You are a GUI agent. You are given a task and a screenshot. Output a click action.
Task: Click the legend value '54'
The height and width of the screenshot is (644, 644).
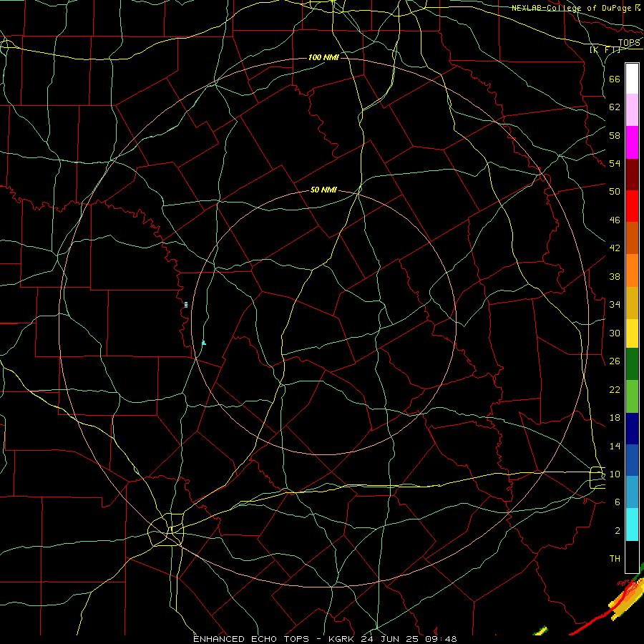615,163
